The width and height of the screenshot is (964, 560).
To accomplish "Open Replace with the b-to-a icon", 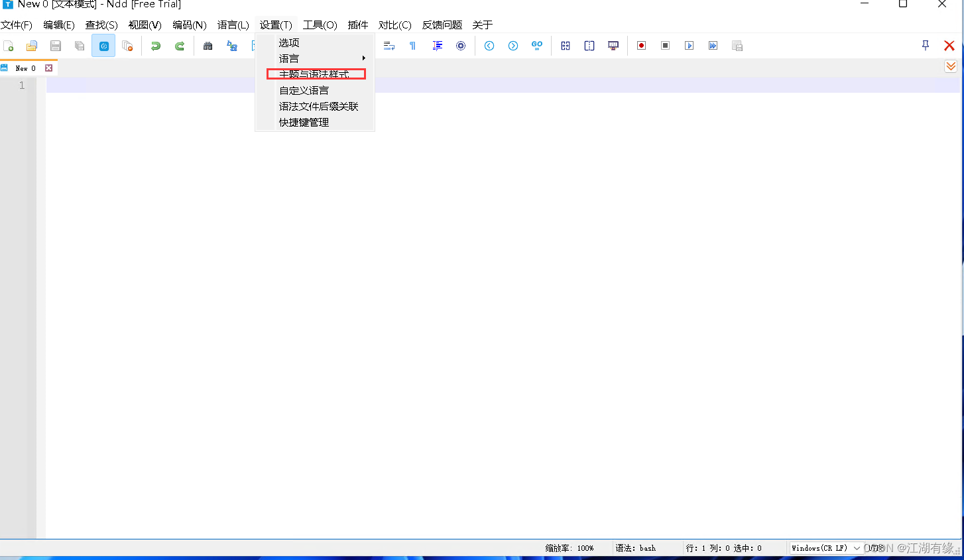I will 231,46.
